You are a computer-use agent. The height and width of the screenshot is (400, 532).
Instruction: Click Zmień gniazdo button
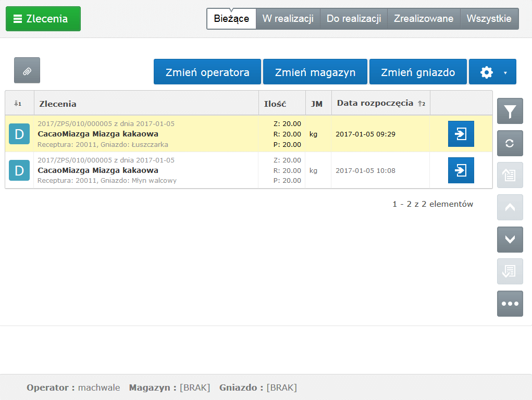point(418,72)
